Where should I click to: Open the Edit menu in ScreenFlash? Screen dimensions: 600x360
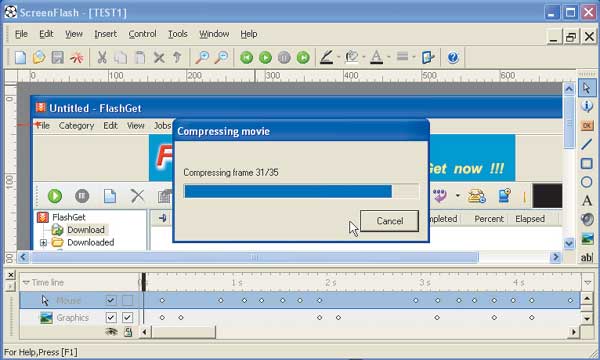[x=46, y=34]
